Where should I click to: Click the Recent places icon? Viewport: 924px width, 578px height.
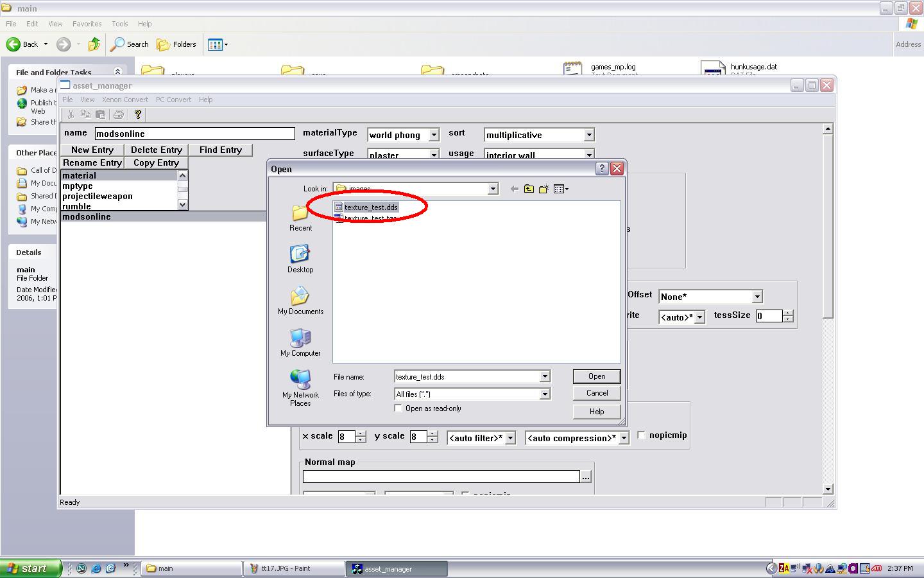coord(300,218)
